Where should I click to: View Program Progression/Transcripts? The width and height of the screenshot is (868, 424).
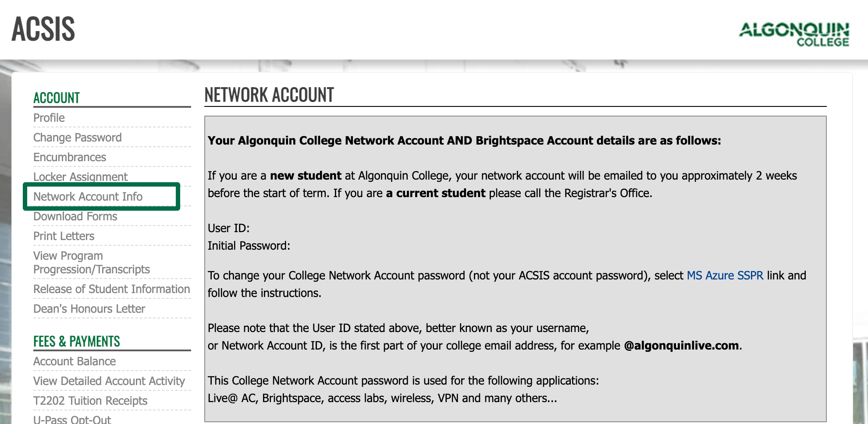pos(92,262)
